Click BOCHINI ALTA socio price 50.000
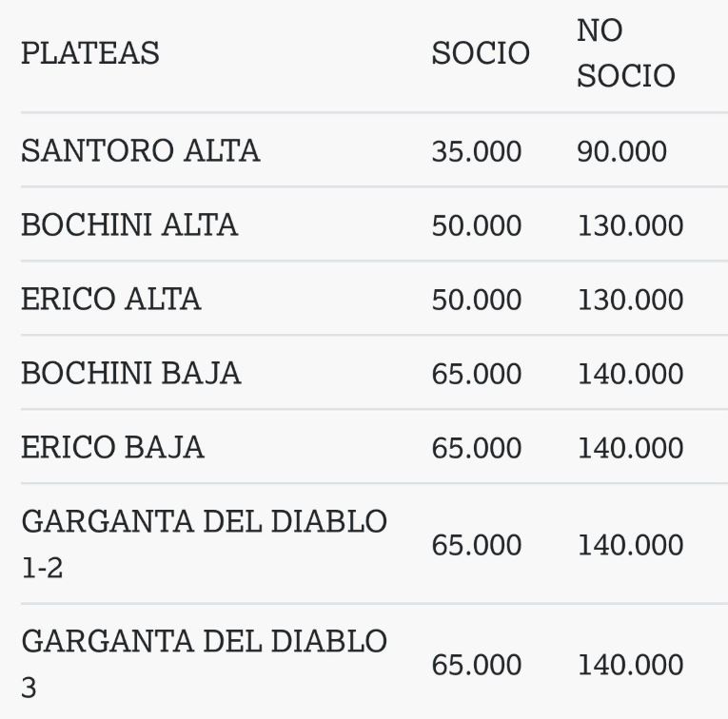728x719 pixels. [x=476, y=225]
